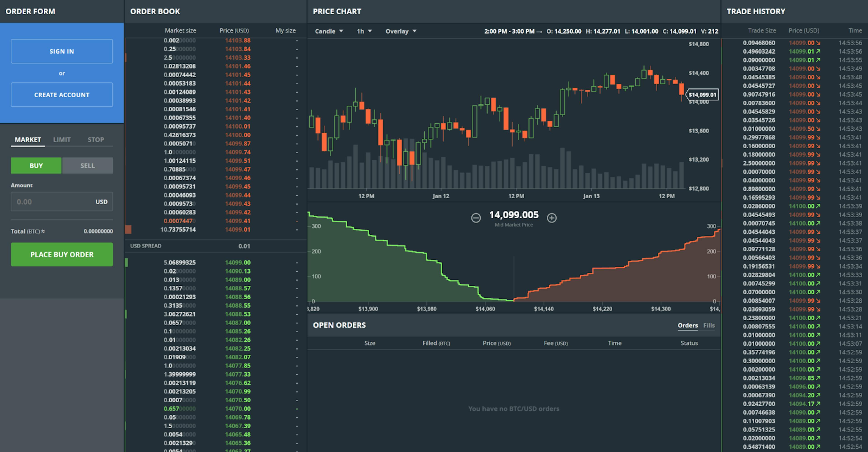
Task: Switch to the STOP order tab
Action: [x=96, y=139]
